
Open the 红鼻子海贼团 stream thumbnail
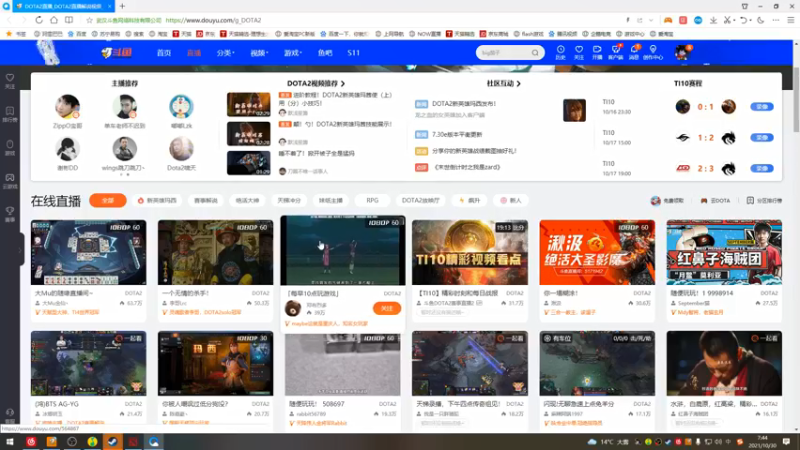724,253
